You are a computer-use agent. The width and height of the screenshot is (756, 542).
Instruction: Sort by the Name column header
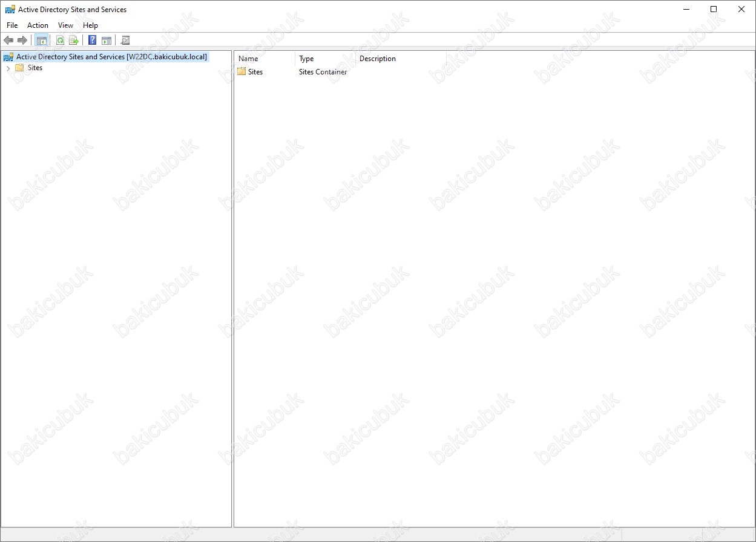tap(265, 59)
